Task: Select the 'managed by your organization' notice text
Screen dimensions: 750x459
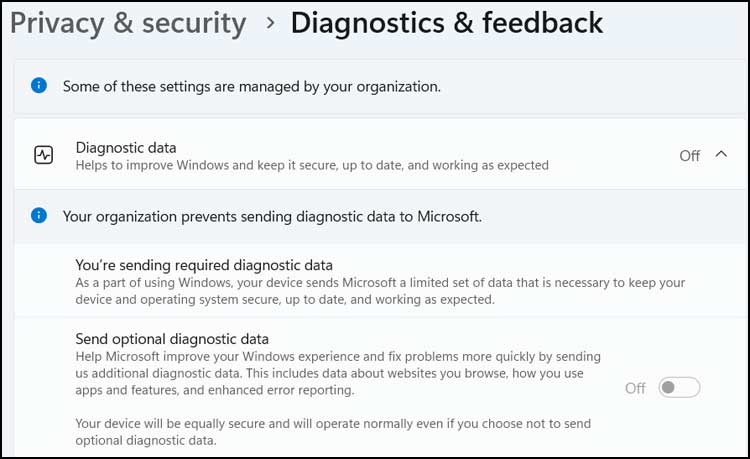Action: 252,86
